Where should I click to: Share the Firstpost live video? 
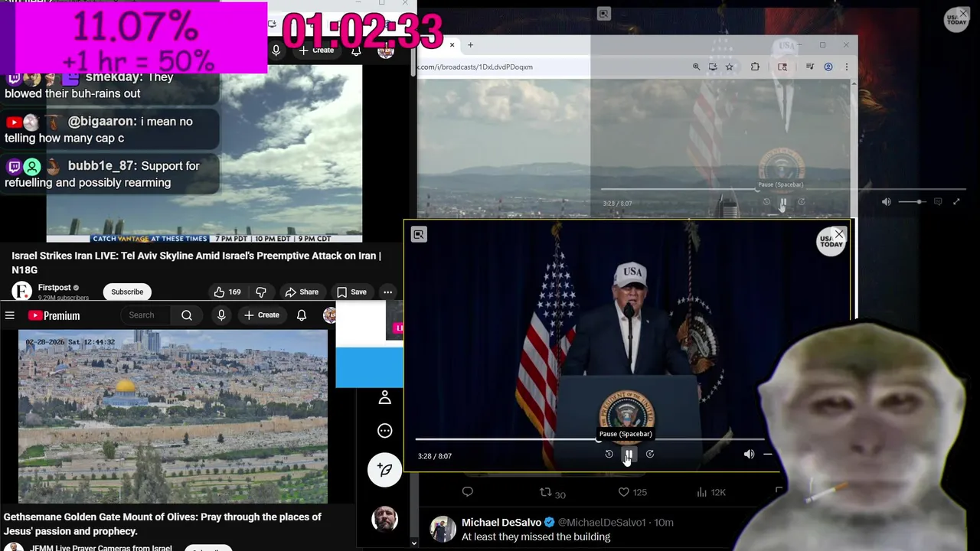[x=302, y=292]
